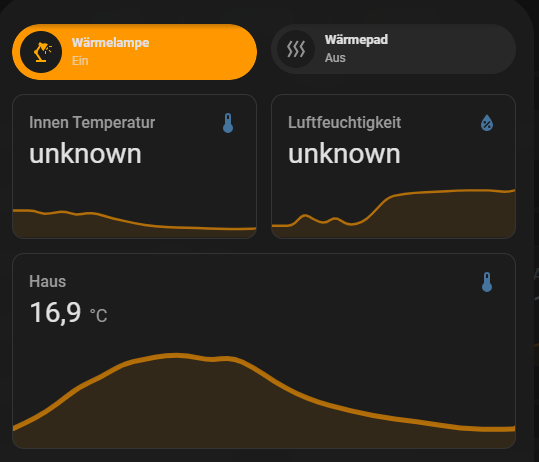The height and width of the screenshot is (462, 539).
Task: Click the heat waves icon on Wärmepad
Action: 296,49
